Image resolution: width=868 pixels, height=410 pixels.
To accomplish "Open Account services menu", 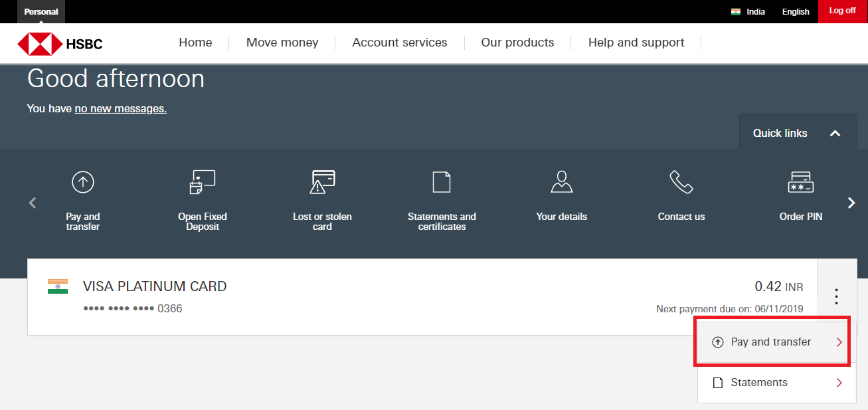I will pyautogui.click(x=400, y=43).
